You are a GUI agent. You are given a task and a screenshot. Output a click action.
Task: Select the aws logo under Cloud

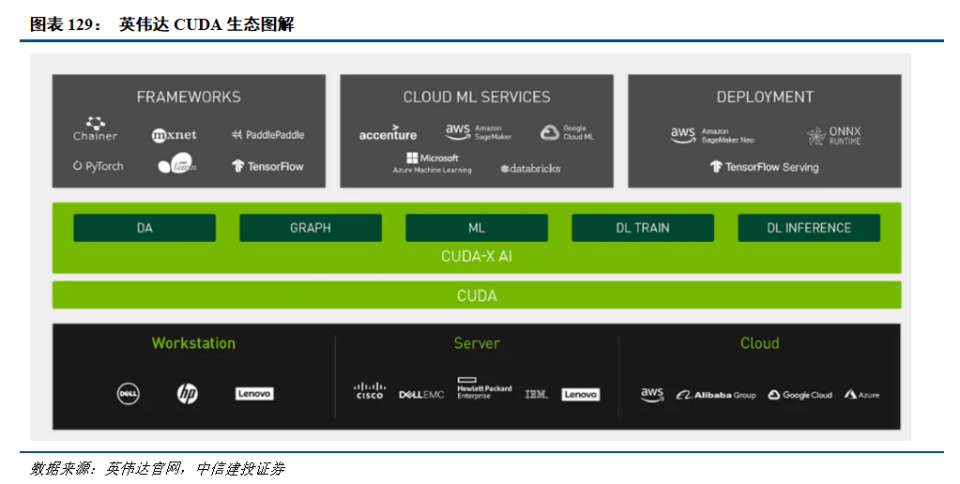652,394
